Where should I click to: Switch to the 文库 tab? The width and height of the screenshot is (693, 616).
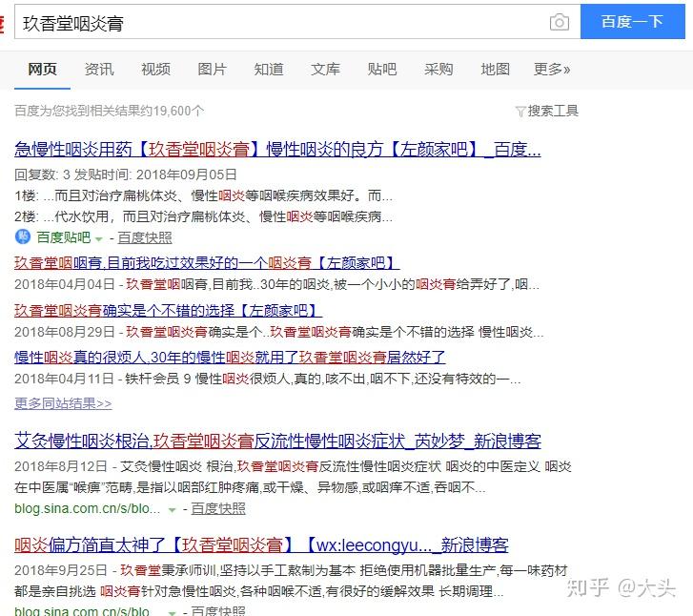pos(325,70)
